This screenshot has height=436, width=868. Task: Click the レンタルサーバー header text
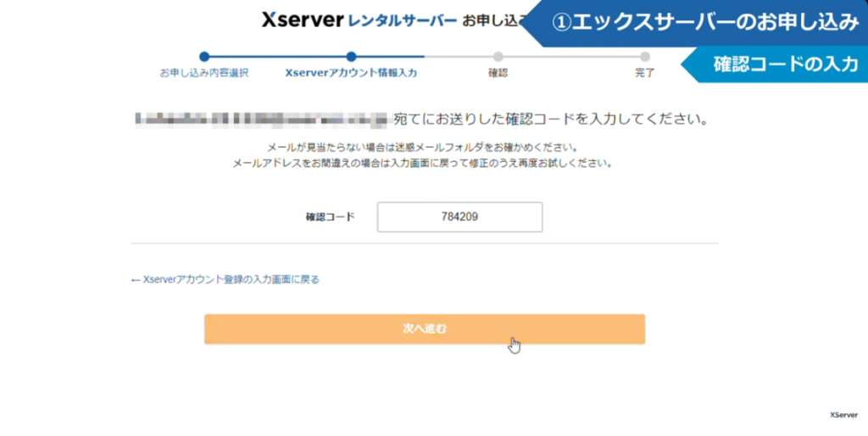[x=402, y=21]
